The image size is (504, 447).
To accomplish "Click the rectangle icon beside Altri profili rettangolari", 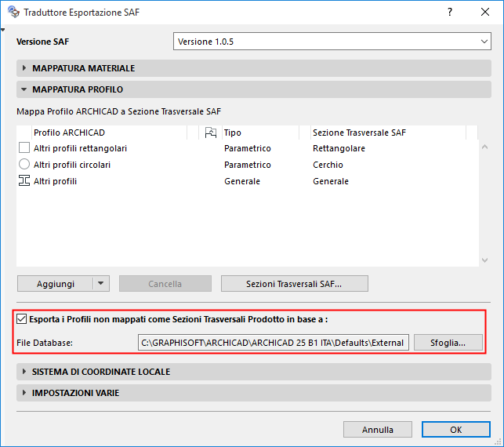I will coord(24,147).
